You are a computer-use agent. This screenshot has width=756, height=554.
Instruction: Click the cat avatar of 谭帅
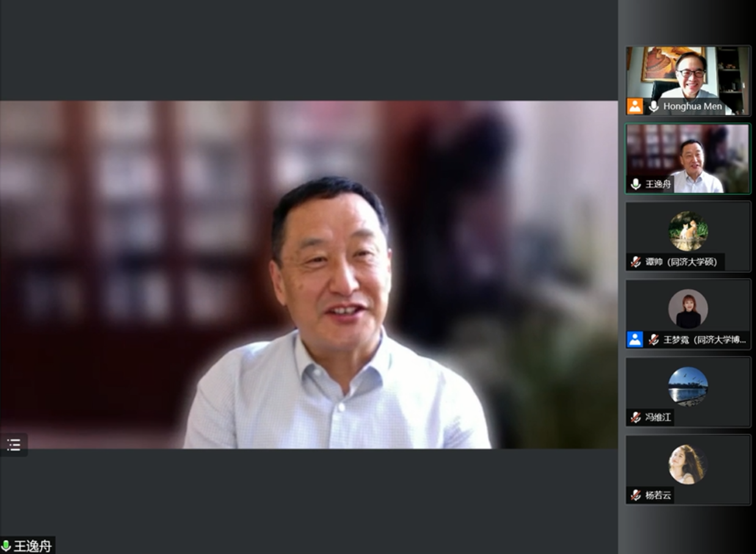[x=688, y=231]
